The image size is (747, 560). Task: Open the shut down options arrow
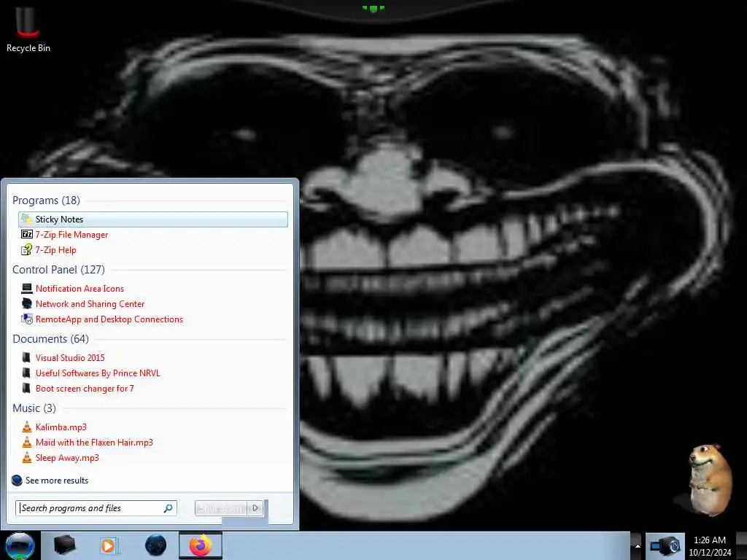256,508
